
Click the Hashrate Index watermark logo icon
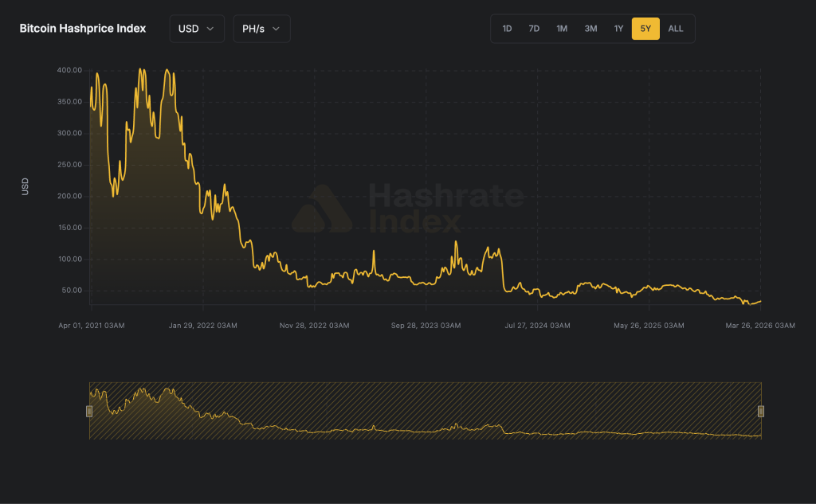[322, 209]
